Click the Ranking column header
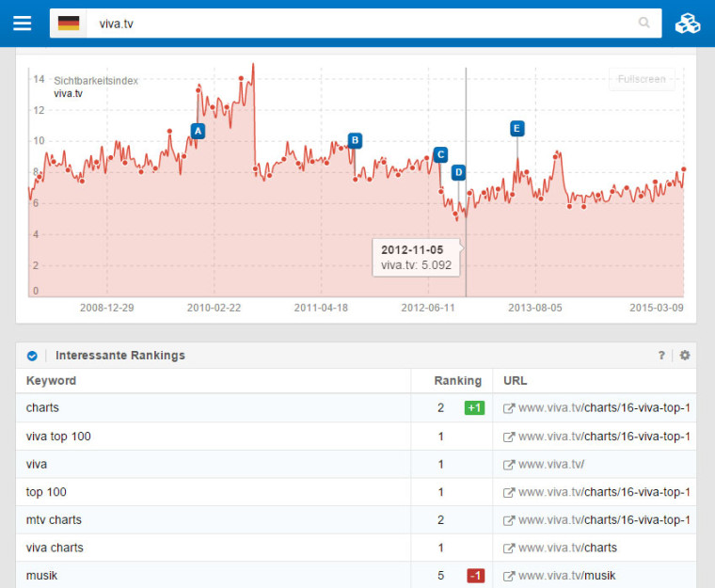The image size is (715, 588). [457, 381]
